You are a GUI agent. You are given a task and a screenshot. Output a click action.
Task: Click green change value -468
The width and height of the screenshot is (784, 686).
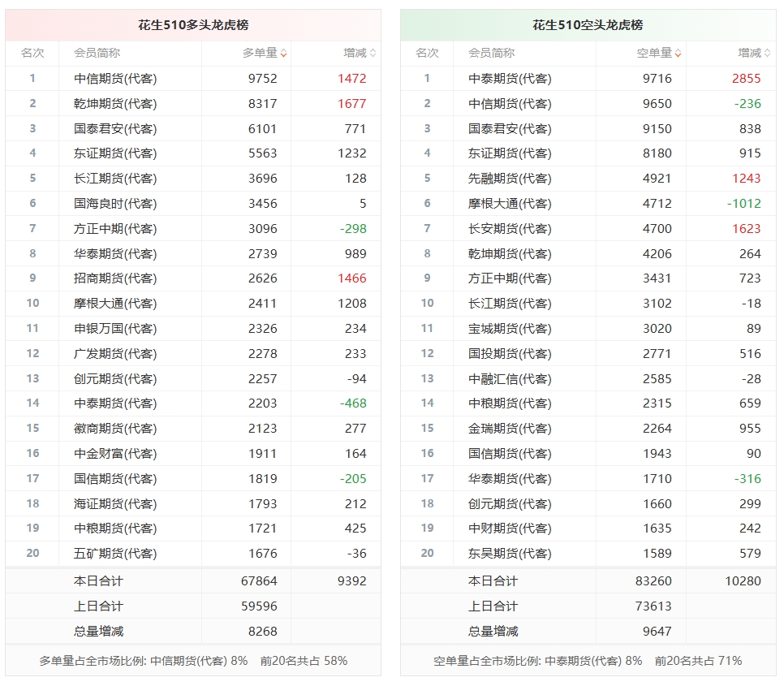click(353, 403)
